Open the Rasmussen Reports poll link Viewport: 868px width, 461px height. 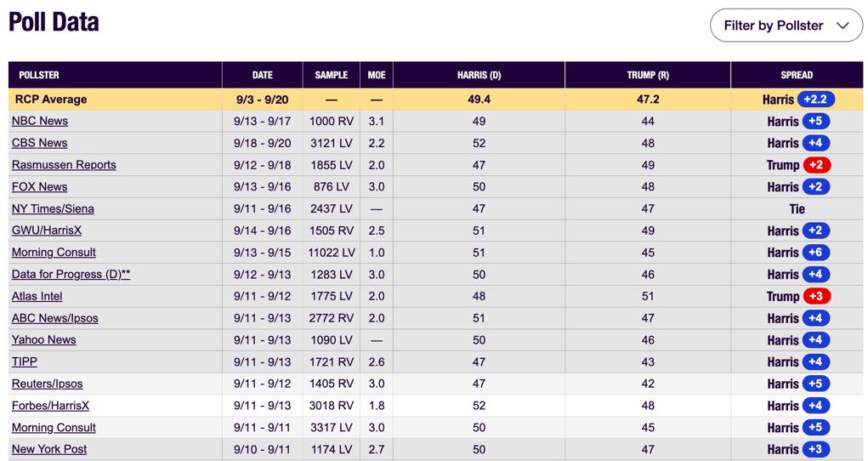64,165
